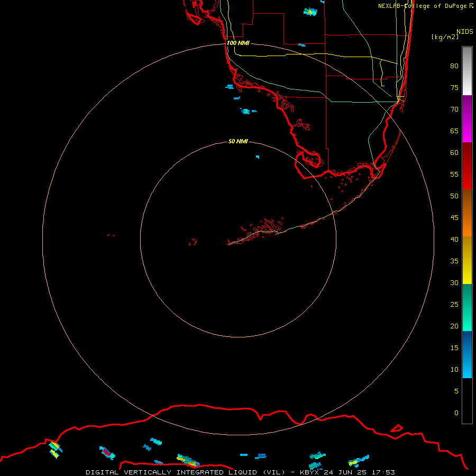Screen dimensions: 476x476
Task: Click the "15" value on the scale
Action: click(454, 348)
